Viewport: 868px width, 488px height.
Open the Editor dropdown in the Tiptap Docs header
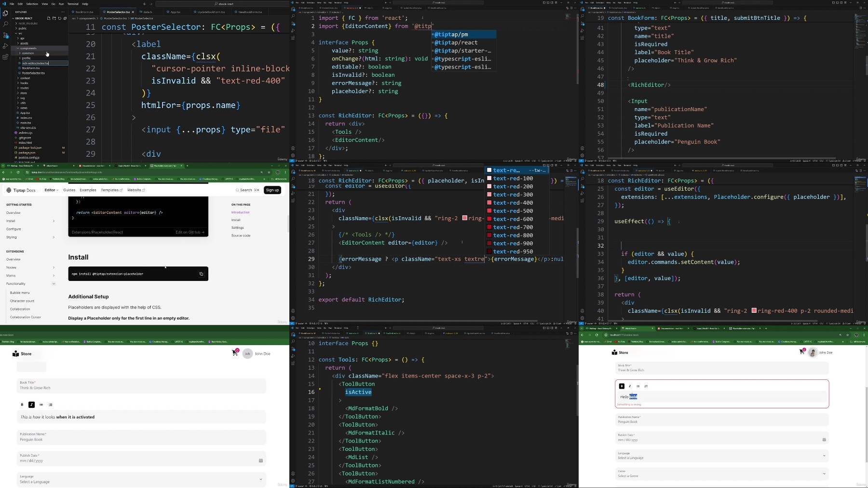pyautogui.click(x=52, y=190)
